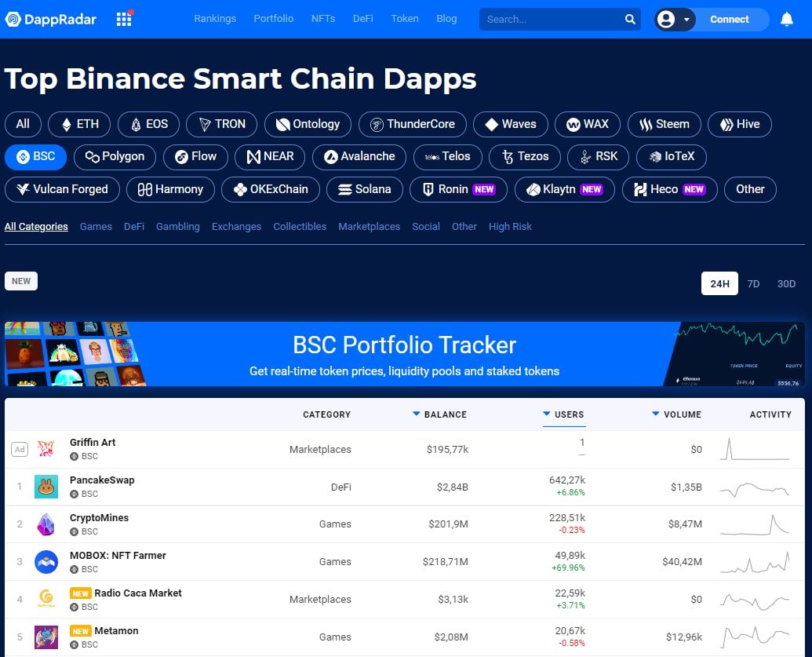Open the Portfolio menu
This screenshot has height=657, width=812.
click(x=274, y=19)
